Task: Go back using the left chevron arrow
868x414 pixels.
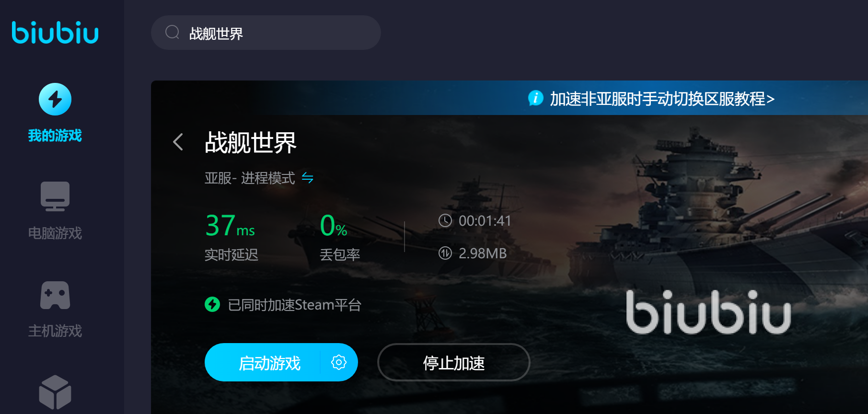Action: click(x=178, y=142)
